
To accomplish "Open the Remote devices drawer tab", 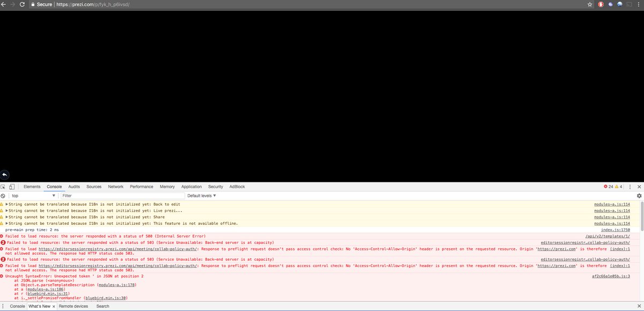I will click(x=74, y=306).
